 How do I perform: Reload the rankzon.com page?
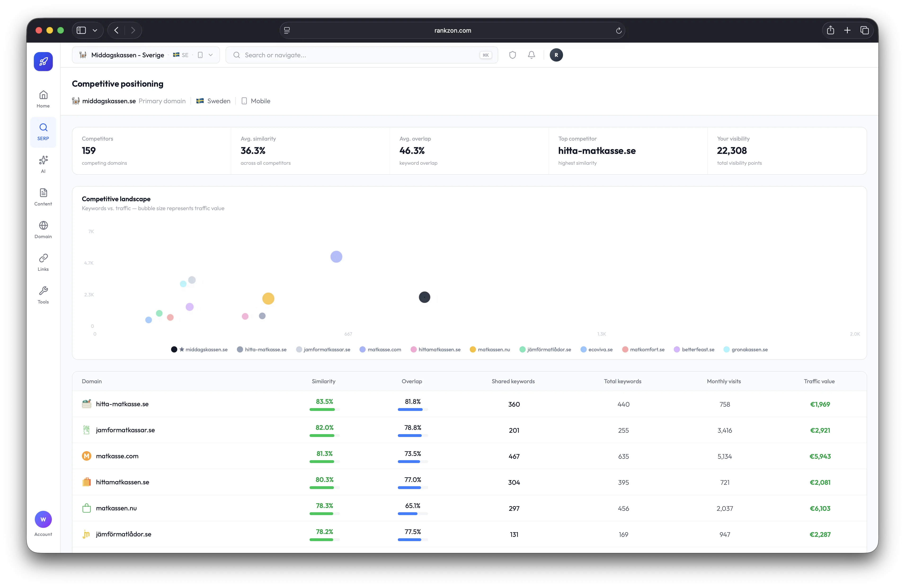tap(619, 31)
